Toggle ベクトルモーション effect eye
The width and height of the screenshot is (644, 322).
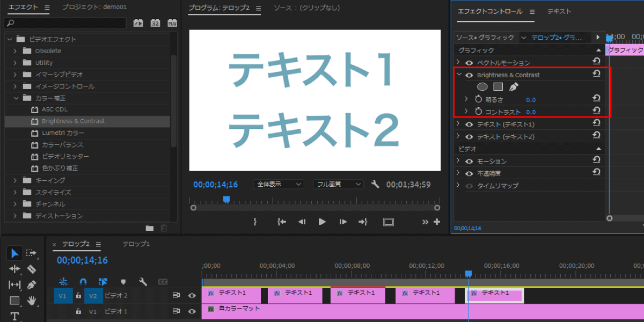(x=469, y=63)
